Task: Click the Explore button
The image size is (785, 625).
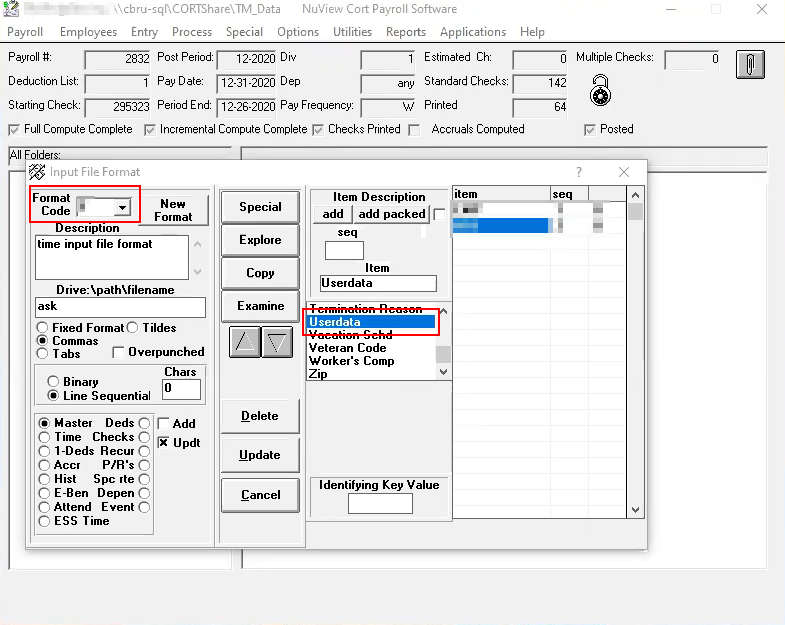Action: pyautogui.click(x=260, y=240)
